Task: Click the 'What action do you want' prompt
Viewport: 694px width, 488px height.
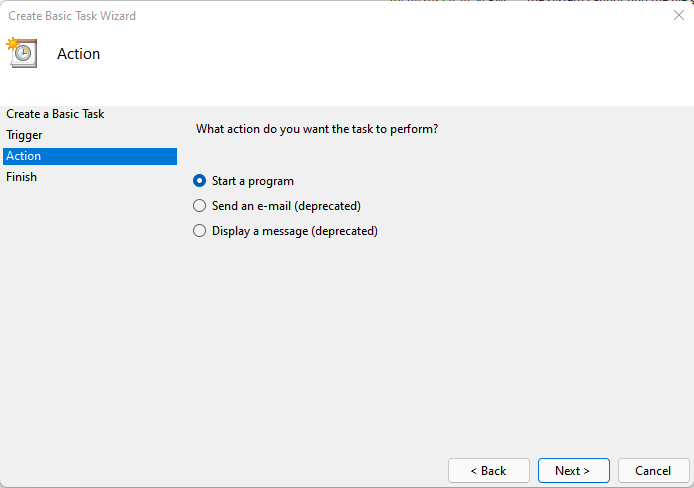Action: click(317, 129)
